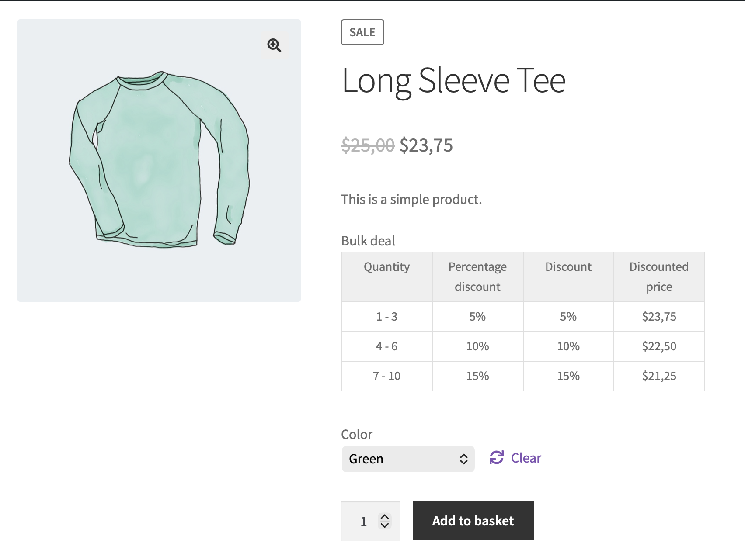
Task: Click the Quantity column header
Action: [386, 267]
